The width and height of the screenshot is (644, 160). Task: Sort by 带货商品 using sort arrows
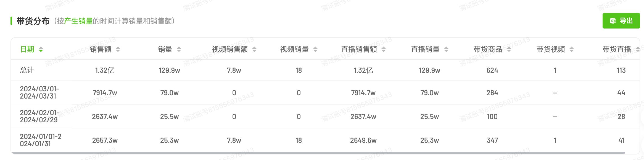pyautogui.click(x=509, y=50)
